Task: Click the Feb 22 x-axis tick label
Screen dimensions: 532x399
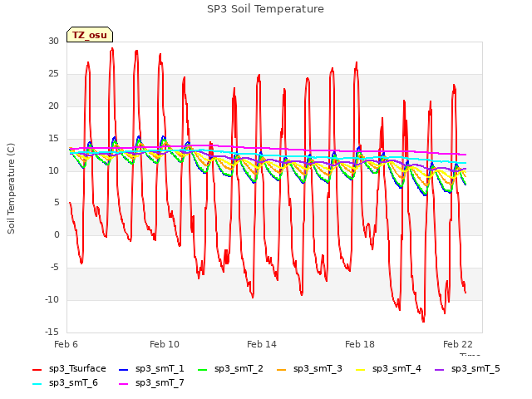Action: coord(458,344)
